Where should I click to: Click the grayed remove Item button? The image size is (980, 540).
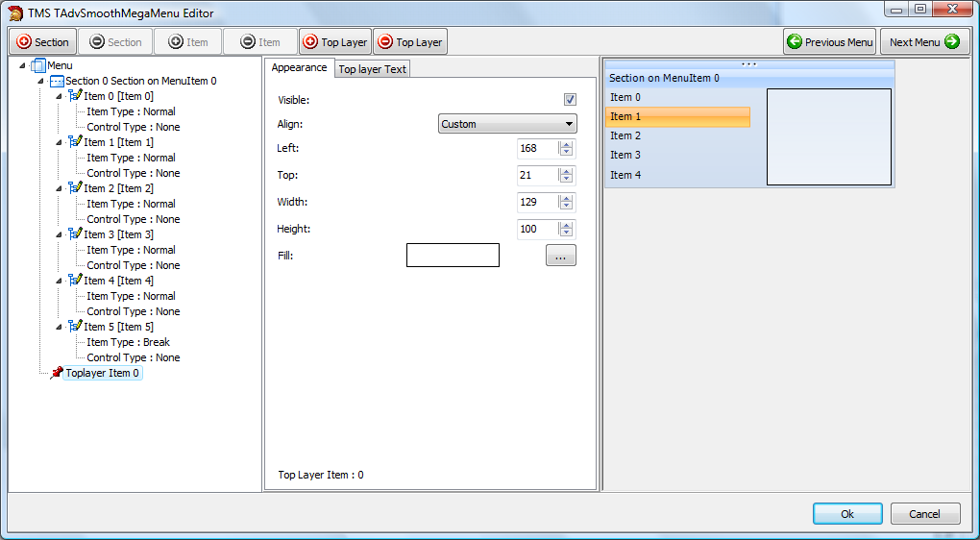click(x=260, y=42)
